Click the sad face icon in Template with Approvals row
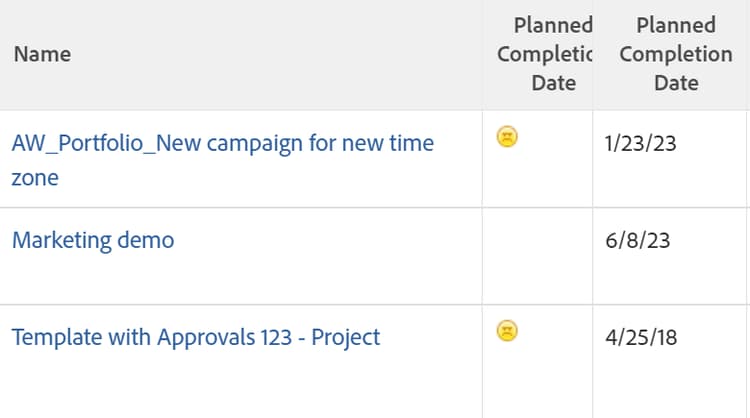Viewport: 750px width, 418px height. (507, 330)
